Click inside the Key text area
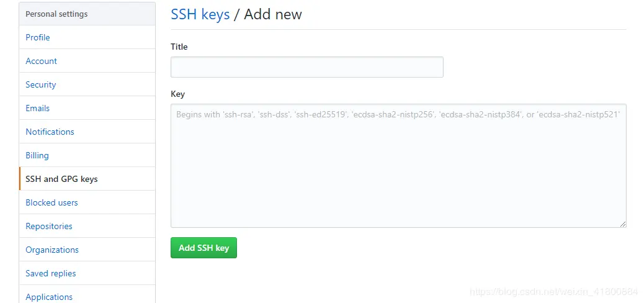 tap(398, 166)
